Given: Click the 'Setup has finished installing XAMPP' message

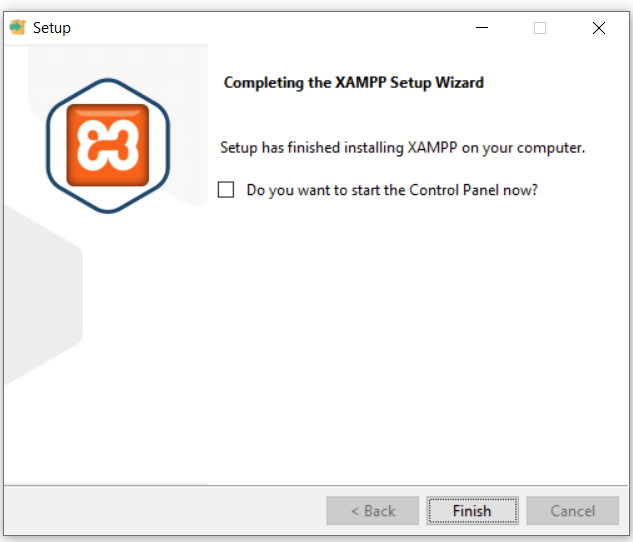Looking at the screenshot, I should pyautogui.click(x=402, y=148).
